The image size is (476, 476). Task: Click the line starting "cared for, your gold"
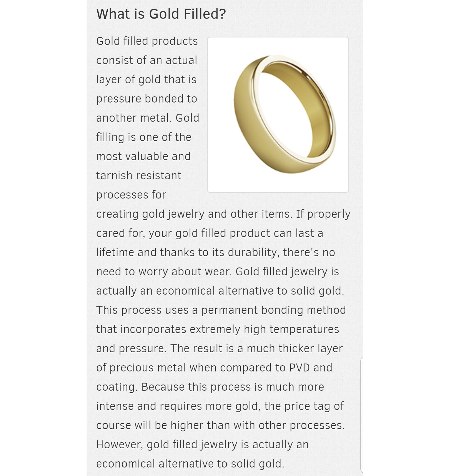[x=209, y=233]
